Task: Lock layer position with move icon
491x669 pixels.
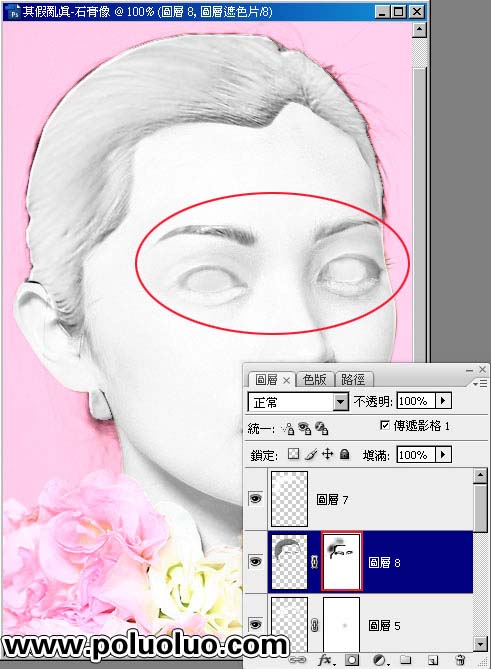Action: point(328,454)
